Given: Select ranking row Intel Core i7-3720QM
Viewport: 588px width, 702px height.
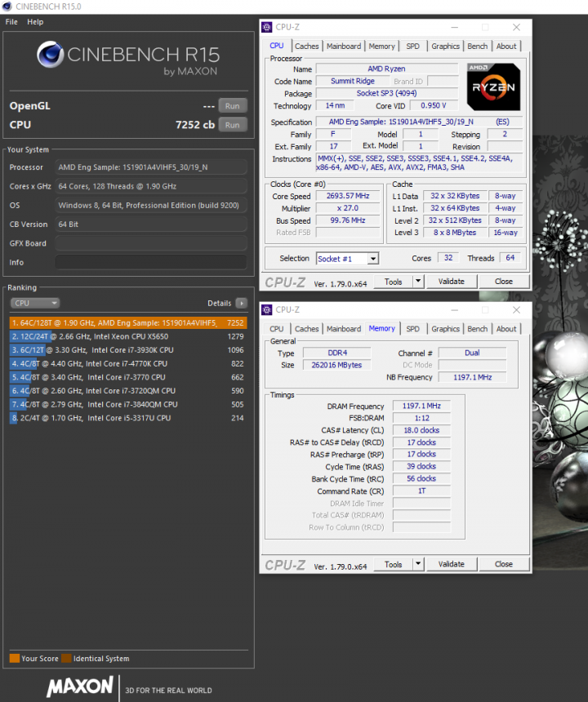Looking at the screenshot, I should [128, 391].
